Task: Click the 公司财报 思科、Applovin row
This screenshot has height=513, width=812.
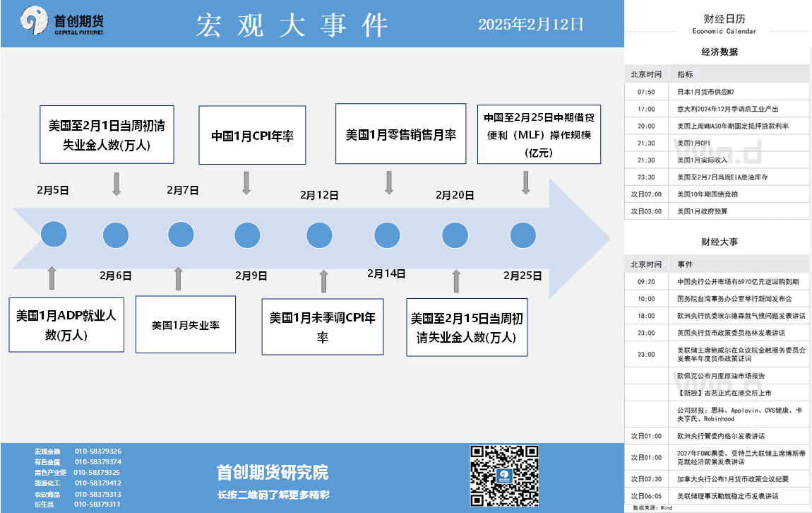Action: click(x=717, y=415)
